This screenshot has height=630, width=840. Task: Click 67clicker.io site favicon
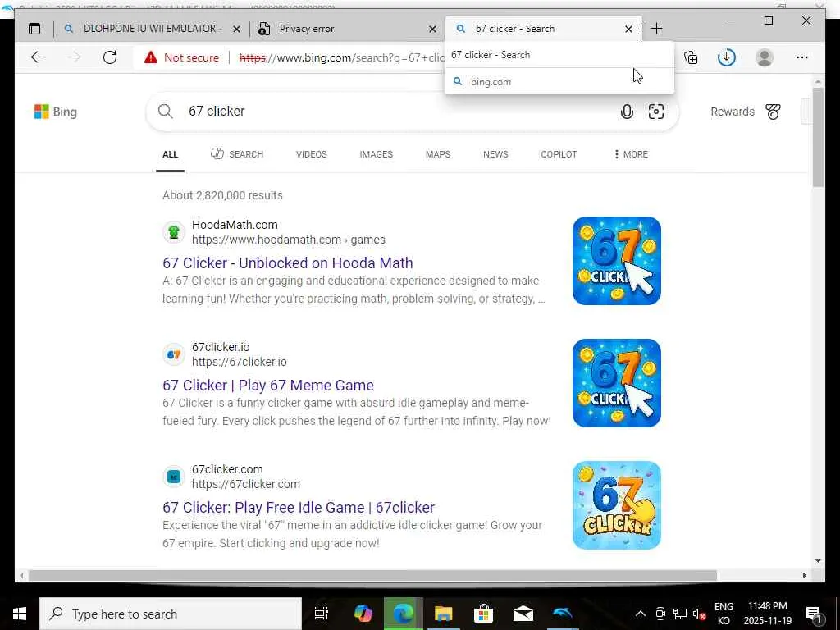point(174,354)
